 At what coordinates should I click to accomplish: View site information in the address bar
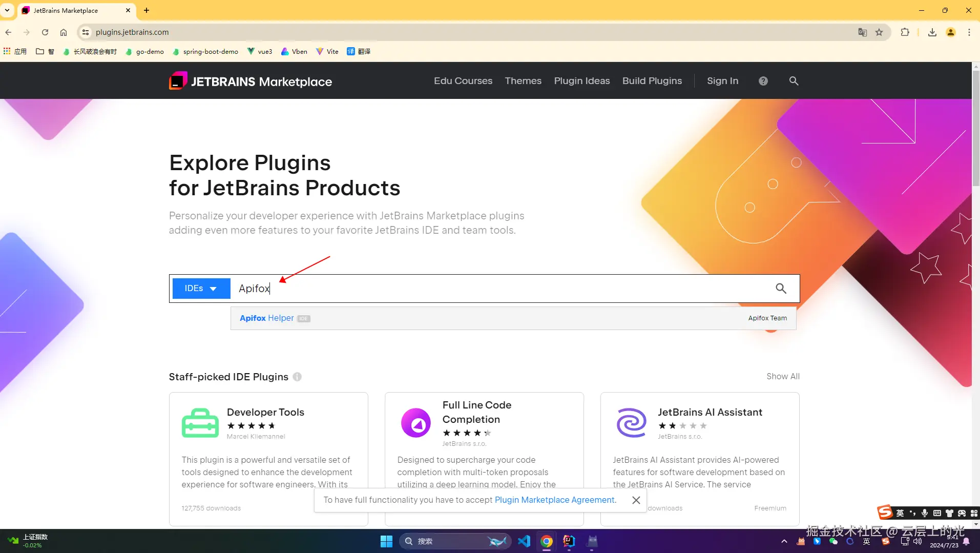pyautogui.click(x=86, y=32)
